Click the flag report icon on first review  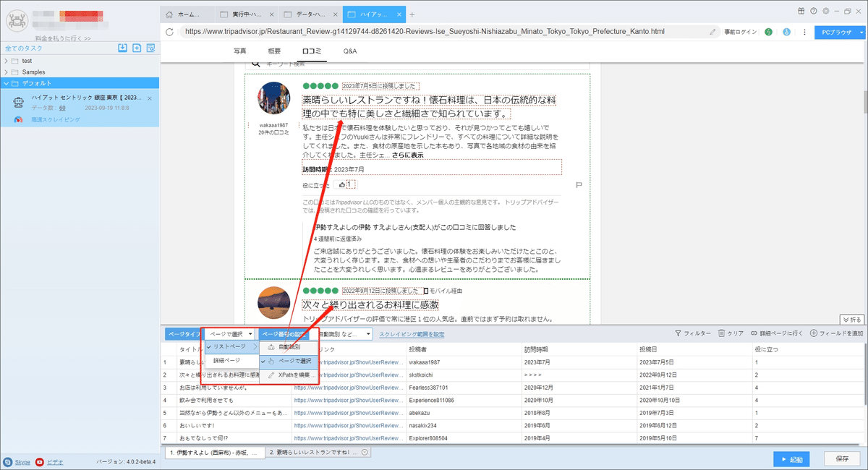579,185
